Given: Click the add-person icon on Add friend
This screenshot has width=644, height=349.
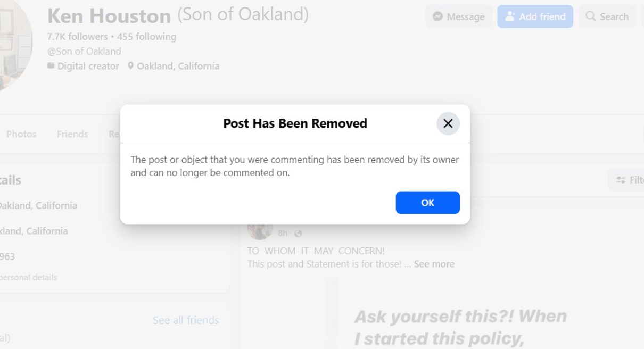Looking at the screenshot, I should pyautogui.click(x=510, y=16).
